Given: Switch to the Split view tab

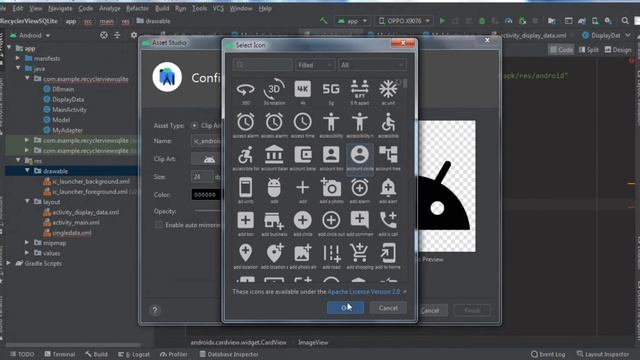Looking at the screenshot, I should tap(588, 50).
